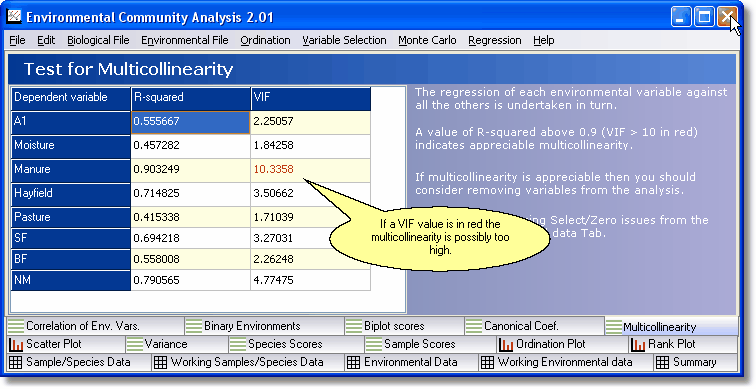Select R-squared cell 0.555667
756x389 pixels.
(191, 122)
